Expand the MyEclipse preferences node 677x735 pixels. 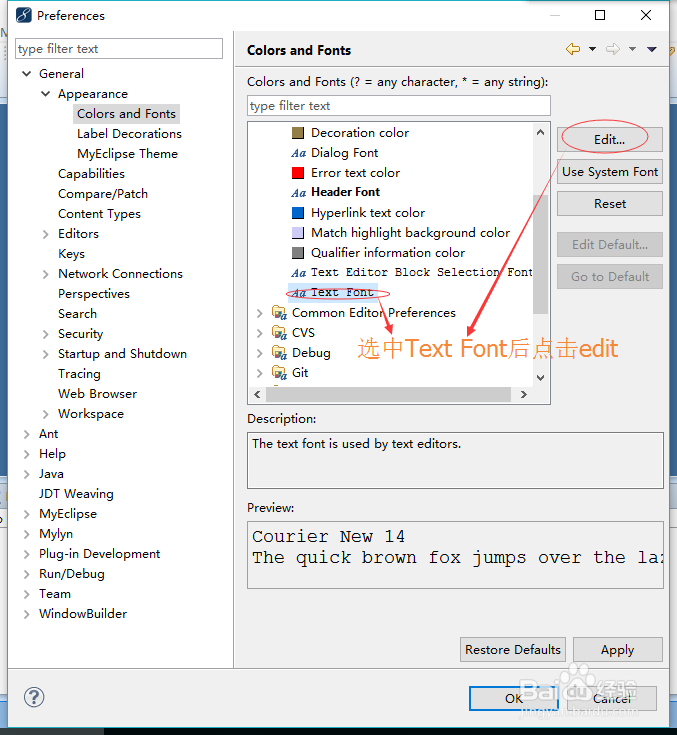click(27, 514)
